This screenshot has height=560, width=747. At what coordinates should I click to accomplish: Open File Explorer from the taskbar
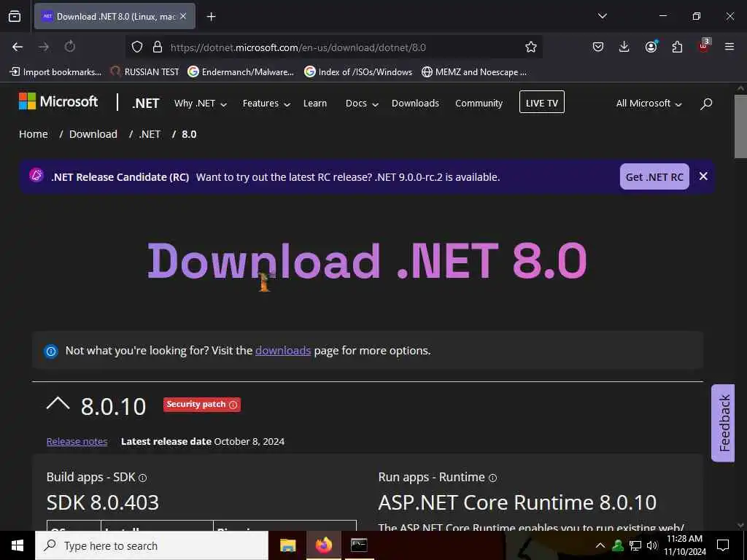click(287, 545)
